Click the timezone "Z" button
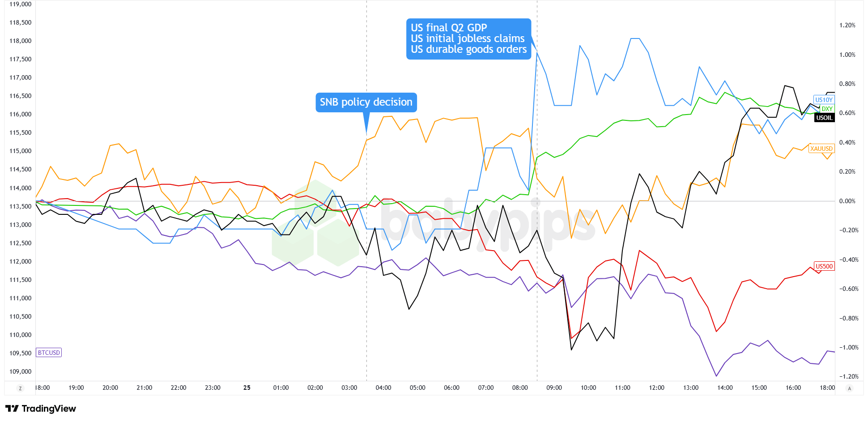The width and height of the screenshot is (868, 422). tap(20, 388)
